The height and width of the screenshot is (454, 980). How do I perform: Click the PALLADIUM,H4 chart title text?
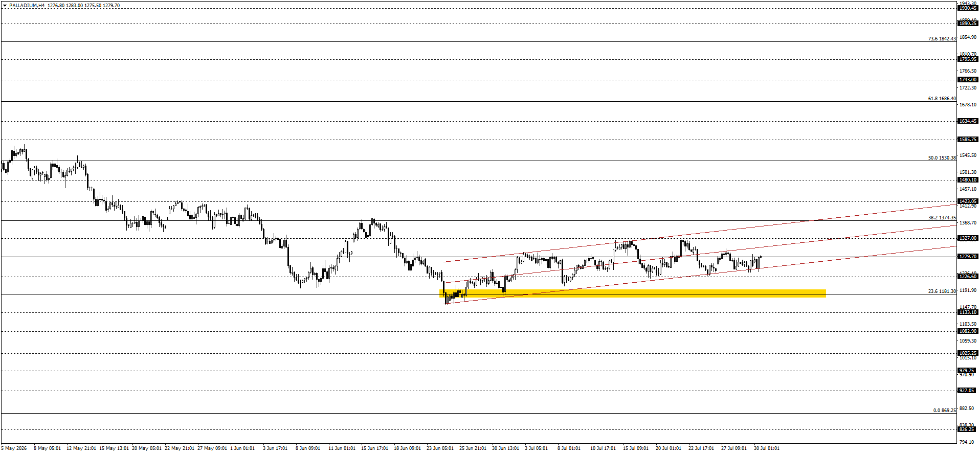pos(27,6)
